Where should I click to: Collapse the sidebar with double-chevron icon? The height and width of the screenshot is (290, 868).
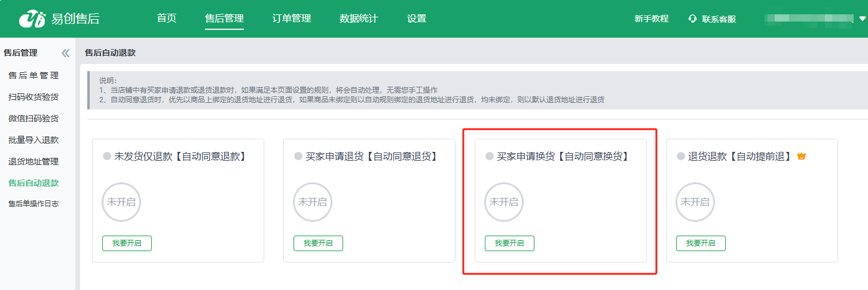[x=66, y=53]
